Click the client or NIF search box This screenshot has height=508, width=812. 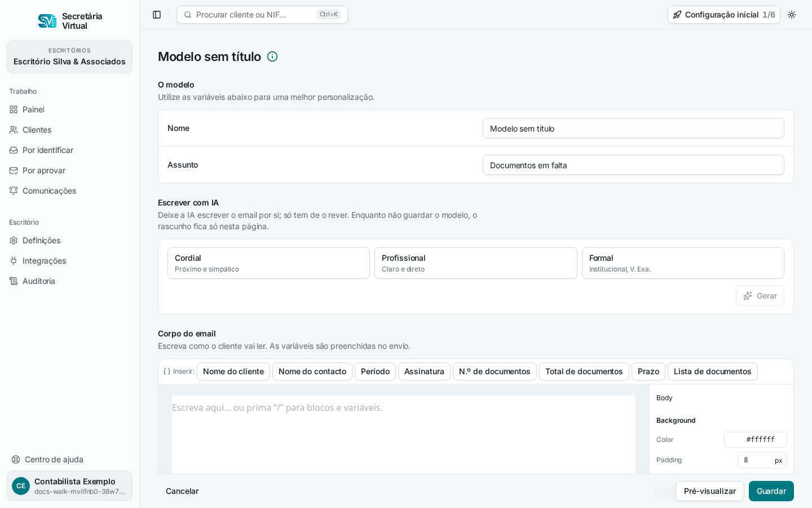tap(262, 15)
